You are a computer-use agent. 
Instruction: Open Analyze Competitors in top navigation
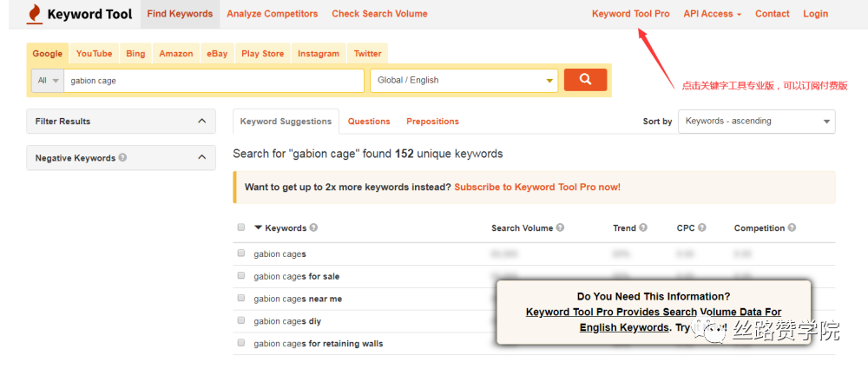tap(273, 14)
